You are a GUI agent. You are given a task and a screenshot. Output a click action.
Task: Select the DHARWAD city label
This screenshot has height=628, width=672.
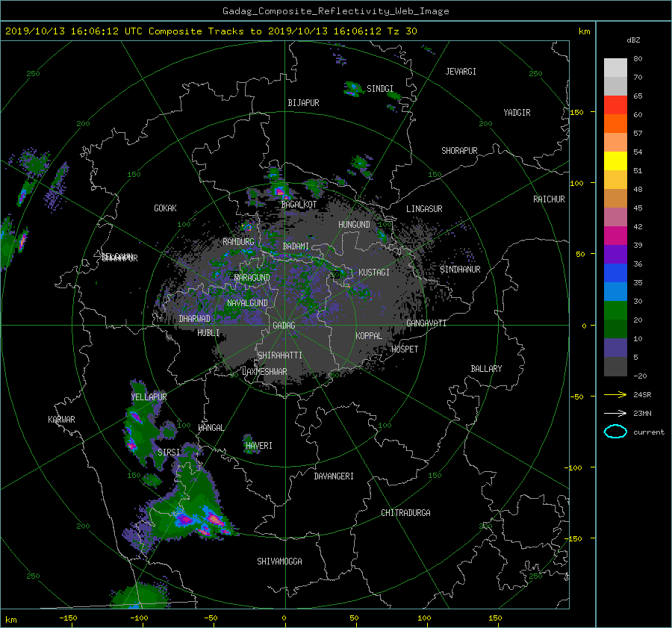click(x=195, y=319)
